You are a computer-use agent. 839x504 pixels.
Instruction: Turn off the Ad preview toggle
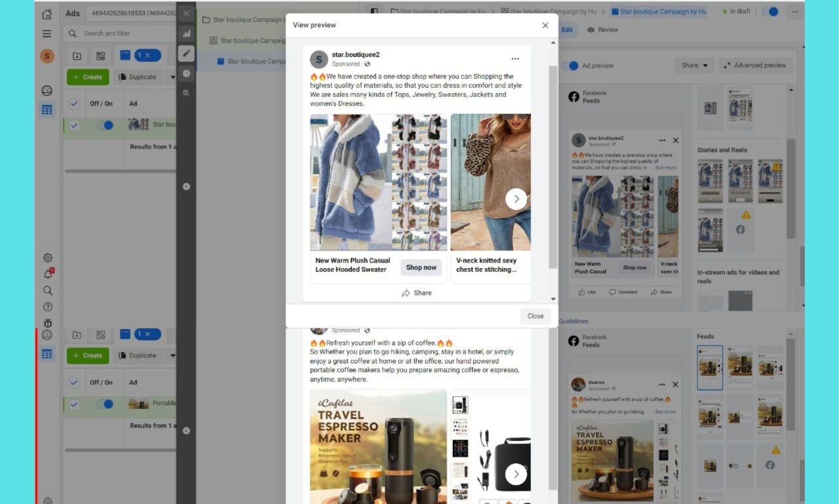[571, 66]
